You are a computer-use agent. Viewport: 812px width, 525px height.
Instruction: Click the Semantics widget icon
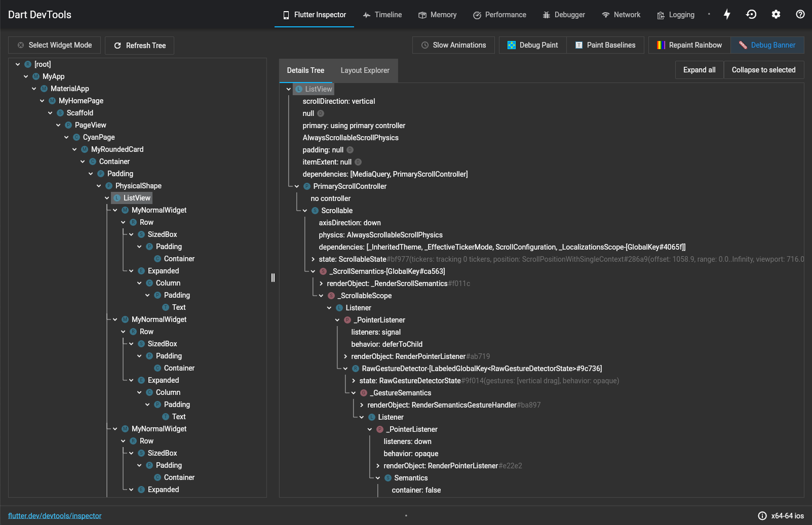pyautogui.click(x=388, y=478)
